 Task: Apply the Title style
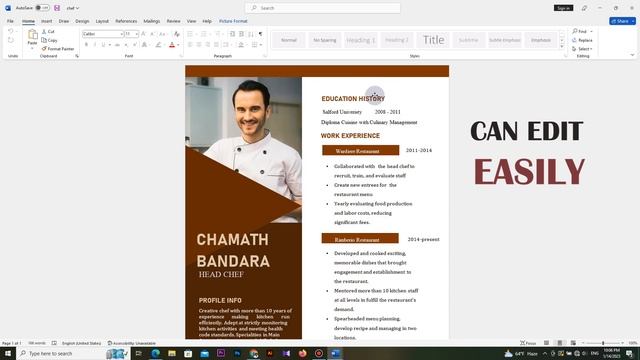pos(433,40)
